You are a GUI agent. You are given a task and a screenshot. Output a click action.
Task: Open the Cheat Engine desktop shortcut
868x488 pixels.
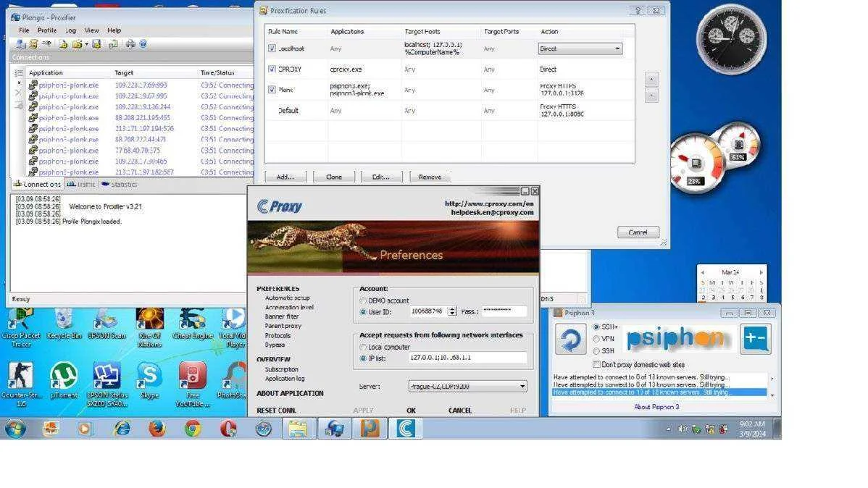pos(192,324)
